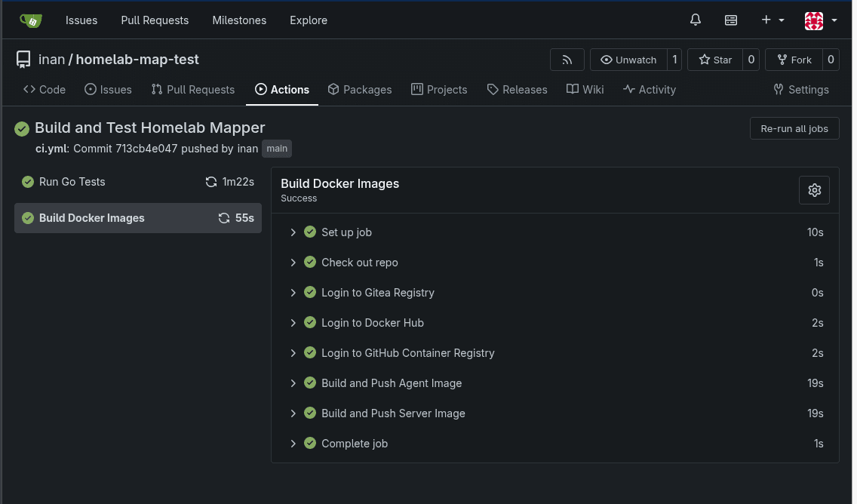The width and height of the screenshot is (857, 504).
Task: Click the green success icon by workflow title
Action: coord(22,129)
